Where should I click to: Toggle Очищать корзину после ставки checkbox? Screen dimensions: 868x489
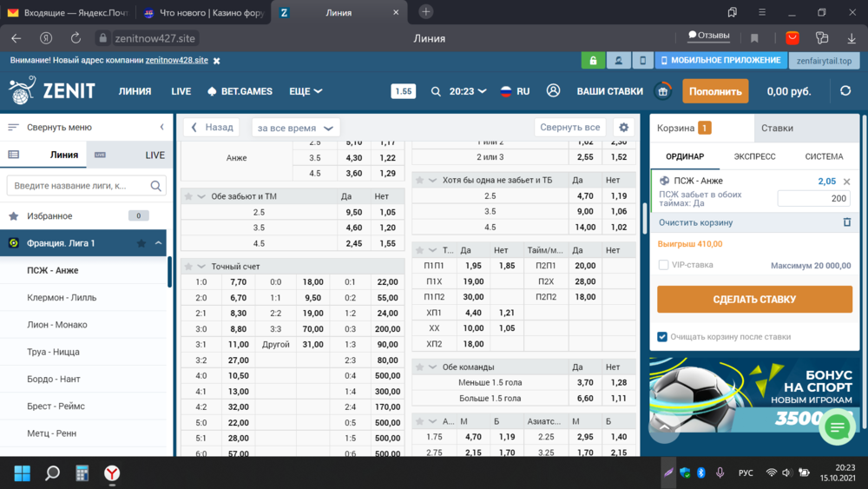662,337
